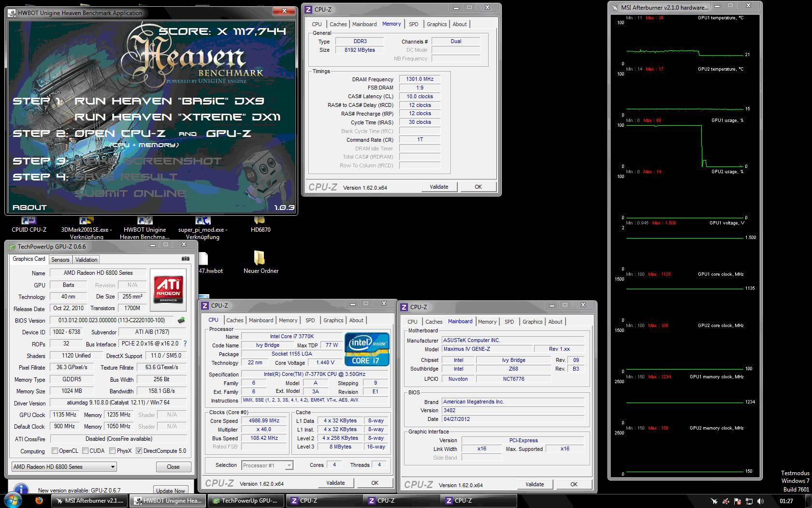The width and height of the screenshot is (812, 508).
Task: Click the Core Speed 4986.99 MHz value
Action: (x=264, y=421)
